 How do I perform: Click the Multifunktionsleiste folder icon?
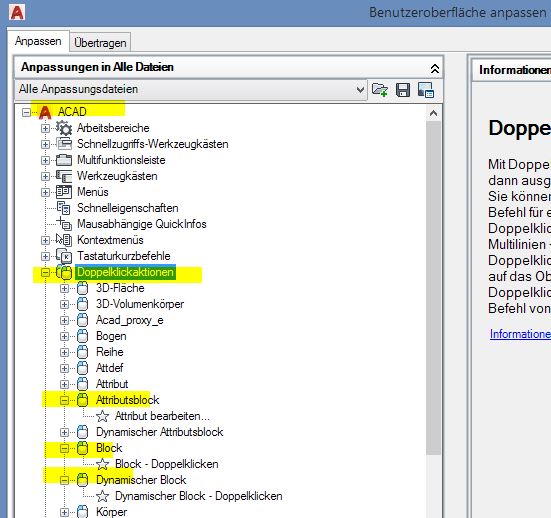click(64, 160)
